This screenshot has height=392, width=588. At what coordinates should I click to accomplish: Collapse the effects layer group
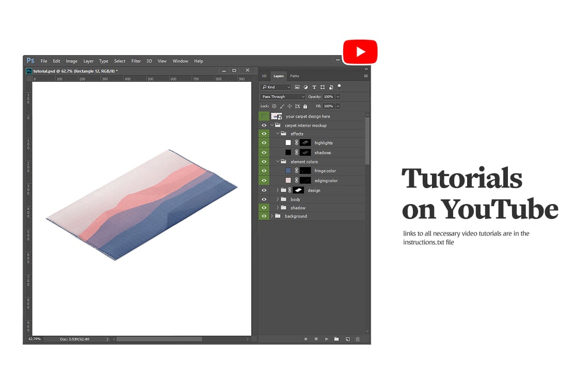pyautogui.click(x=277, y=134)
